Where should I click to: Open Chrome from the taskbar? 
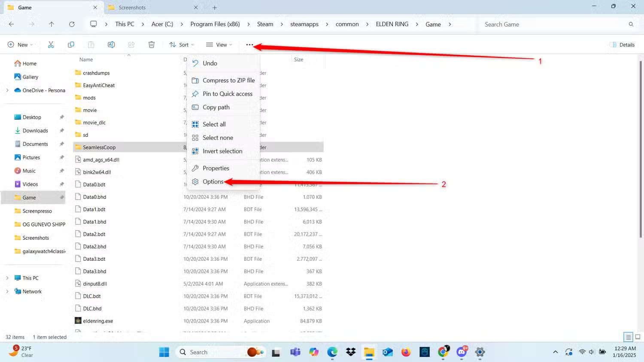[x=443, y=352]
